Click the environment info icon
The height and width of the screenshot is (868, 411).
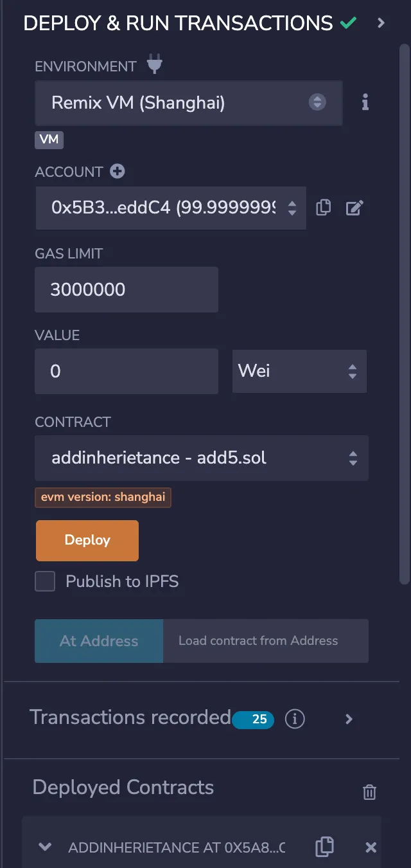coord(365,102)
